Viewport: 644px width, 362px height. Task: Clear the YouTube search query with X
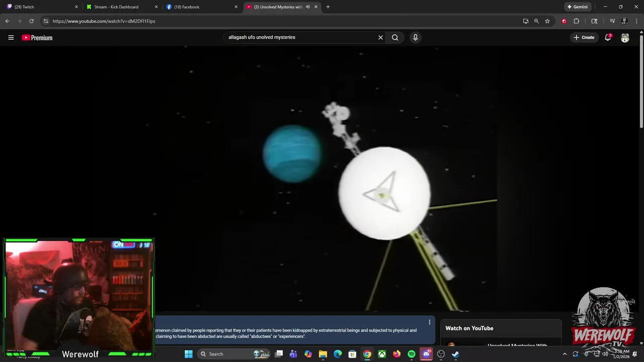[x=380, y=37]
